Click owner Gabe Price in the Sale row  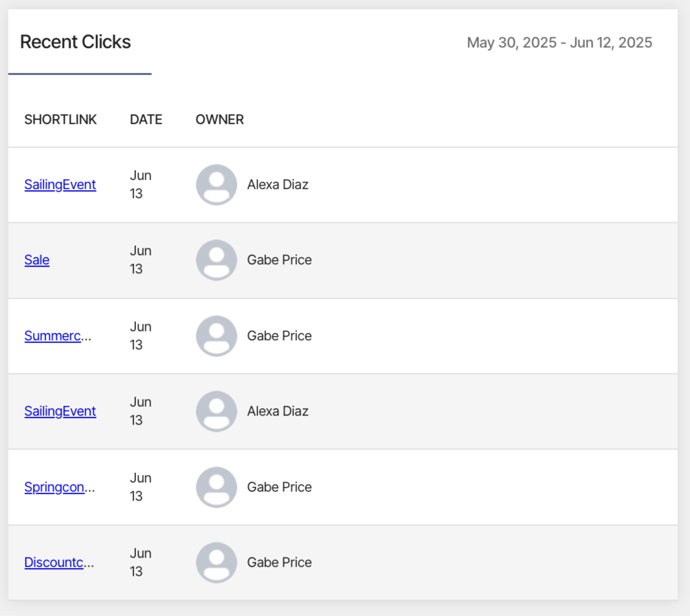[279, 260]
